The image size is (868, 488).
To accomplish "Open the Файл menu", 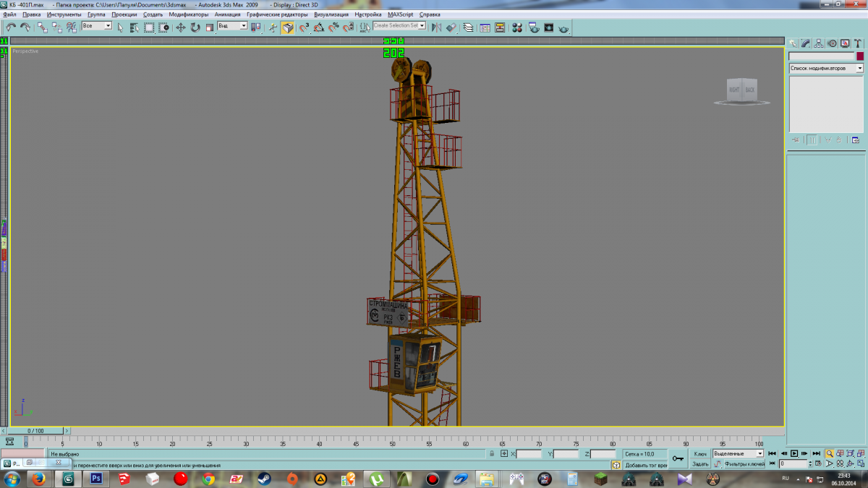I will point(9,14).
